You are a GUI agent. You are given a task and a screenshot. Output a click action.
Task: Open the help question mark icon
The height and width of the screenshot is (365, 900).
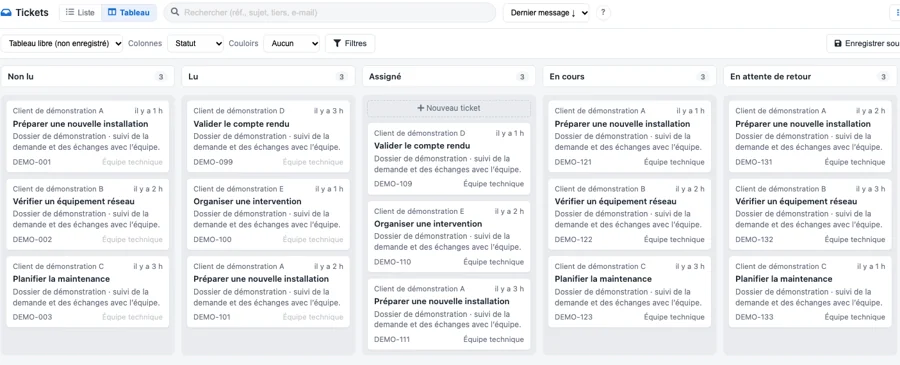[x=603, y=13]
